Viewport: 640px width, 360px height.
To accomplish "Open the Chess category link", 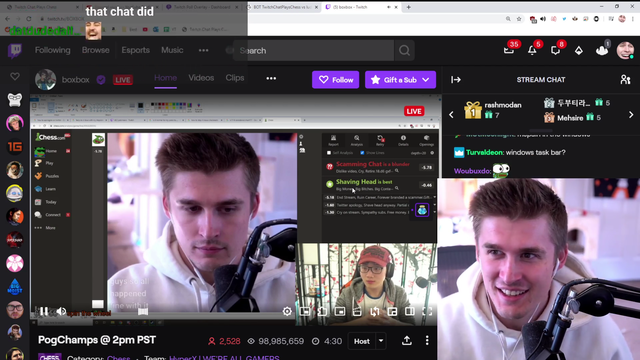I will (118, 357).
